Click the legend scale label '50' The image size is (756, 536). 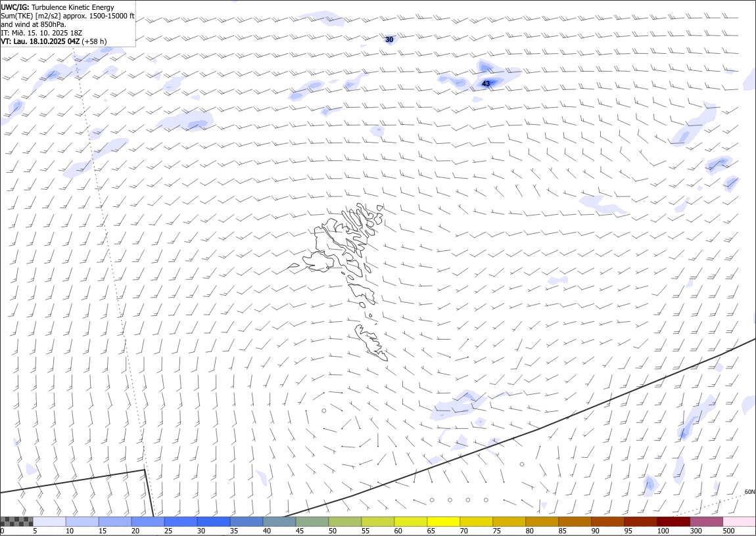pyautogui.click(x=333, y=531)
